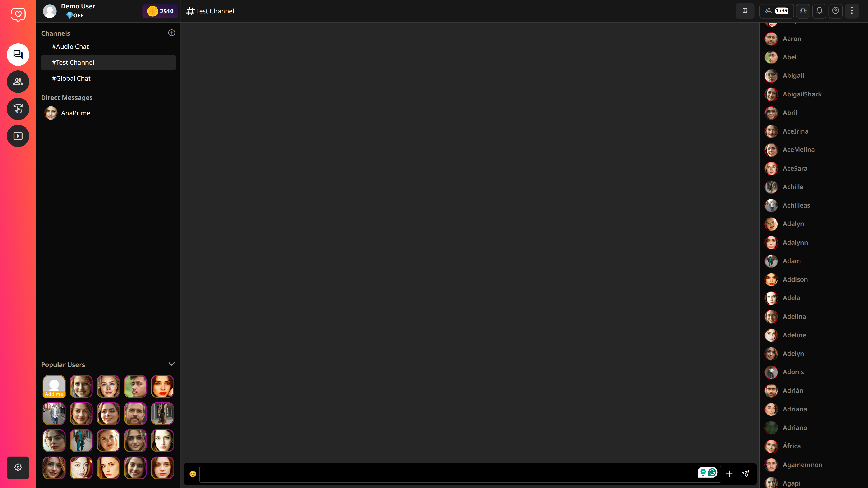Click the Grammarly icon in message input
Image resolution: width=868 pixels, height=488 pixels.
712,472
